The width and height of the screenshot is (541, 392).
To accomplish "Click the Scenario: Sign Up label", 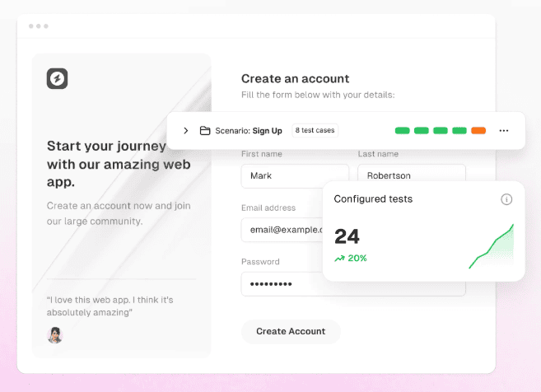I will 250,131.
